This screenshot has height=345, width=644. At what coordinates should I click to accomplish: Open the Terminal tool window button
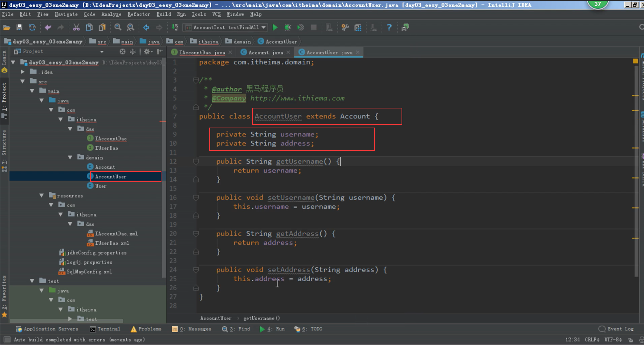[x=105, y=329]
